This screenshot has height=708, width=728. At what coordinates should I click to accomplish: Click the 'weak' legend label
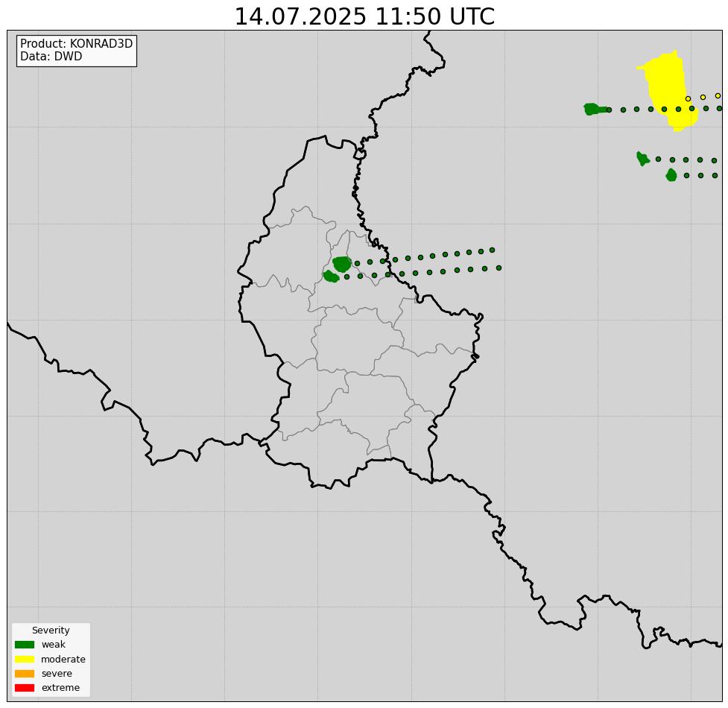click(x=54, y=645)
